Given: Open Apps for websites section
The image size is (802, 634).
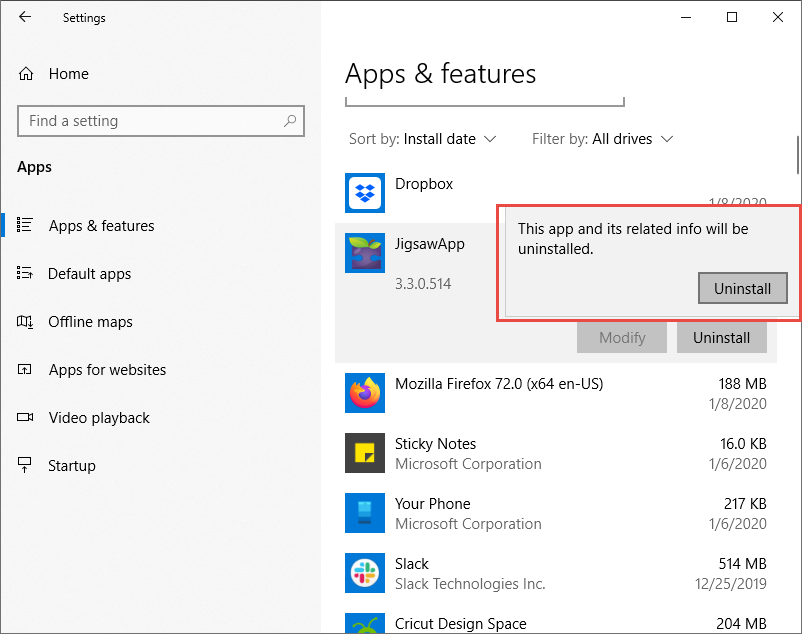Looking at the screenshot, I should [x=107, y=370].
